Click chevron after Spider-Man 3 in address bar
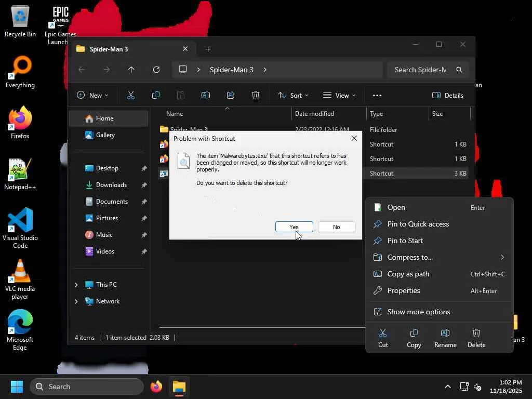 click(x=265, y=70)
